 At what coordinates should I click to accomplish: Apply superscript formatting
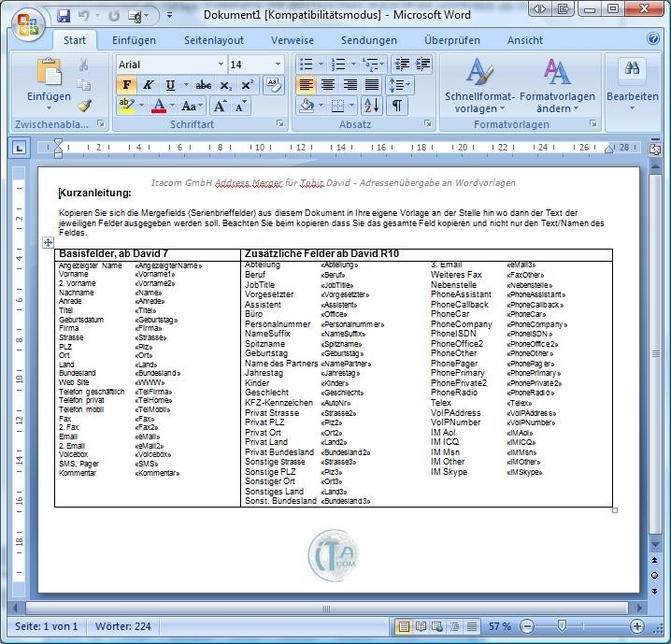coord(248,85)
